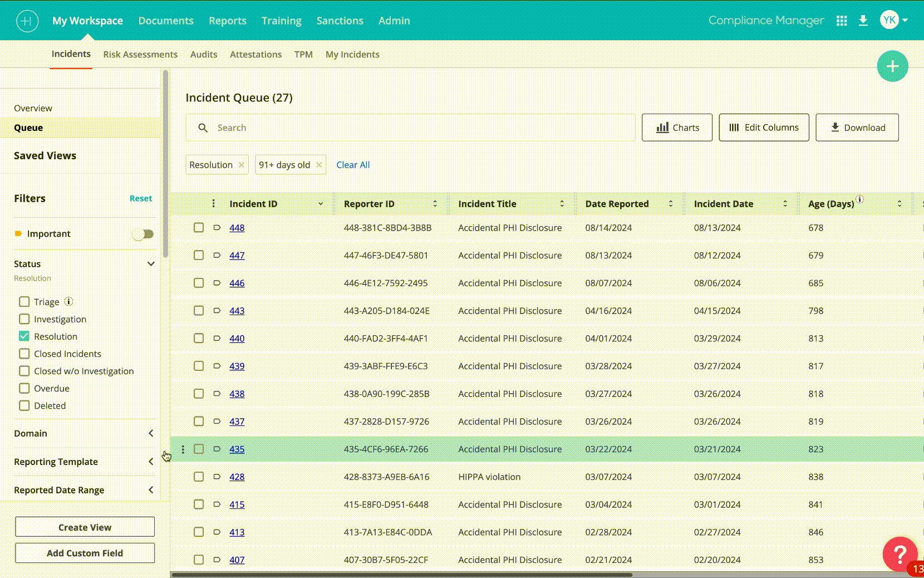The image size is (924, 578).
Task: Click the round home logo icon
Action: pos(27,21)
